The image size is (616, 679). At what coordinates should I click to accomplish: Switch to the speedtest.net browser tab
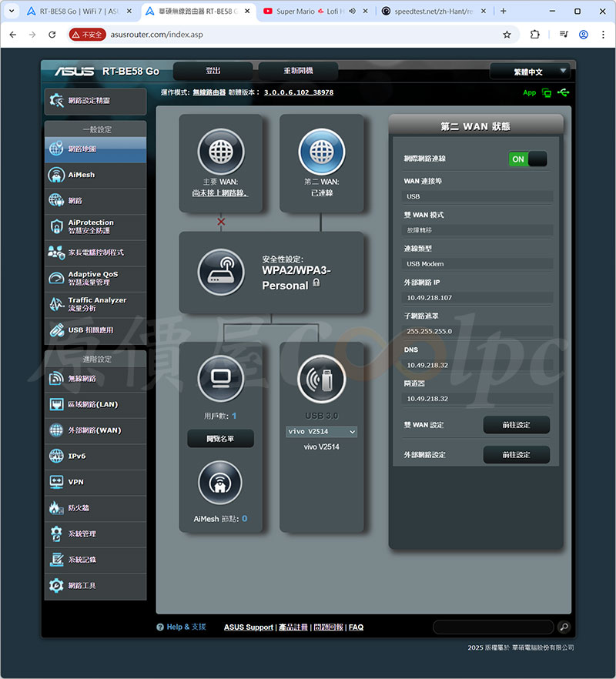click(x=430, y=12)
